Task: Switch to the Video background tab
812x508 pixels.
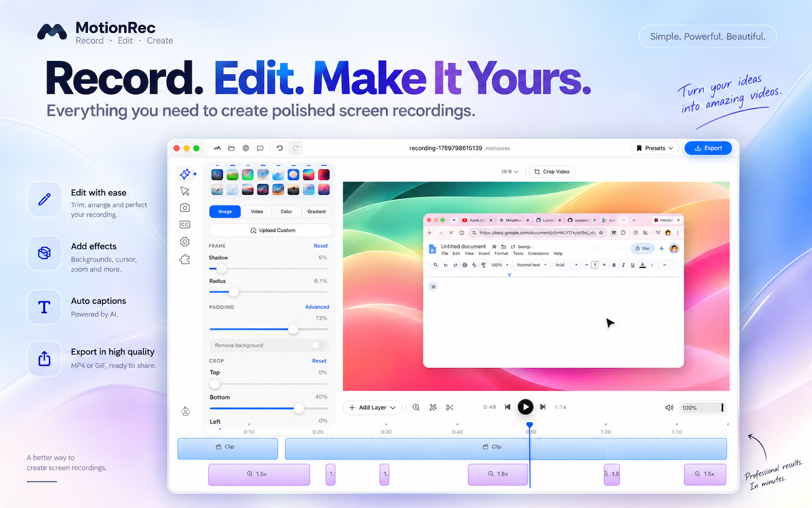Action: [257, 212]
